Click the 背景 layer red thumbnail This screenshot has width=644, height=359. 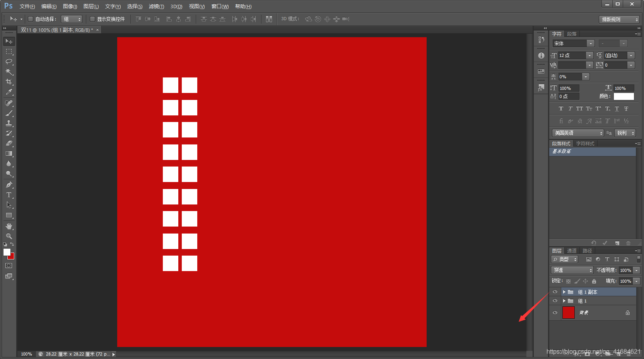click(x=569, y=313)
